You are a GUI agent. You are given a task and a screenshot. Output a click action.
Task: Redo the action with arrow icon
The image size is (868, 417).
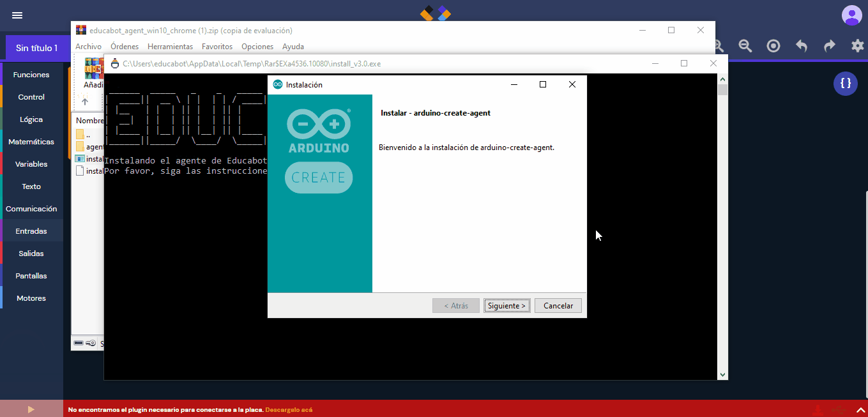830,46
